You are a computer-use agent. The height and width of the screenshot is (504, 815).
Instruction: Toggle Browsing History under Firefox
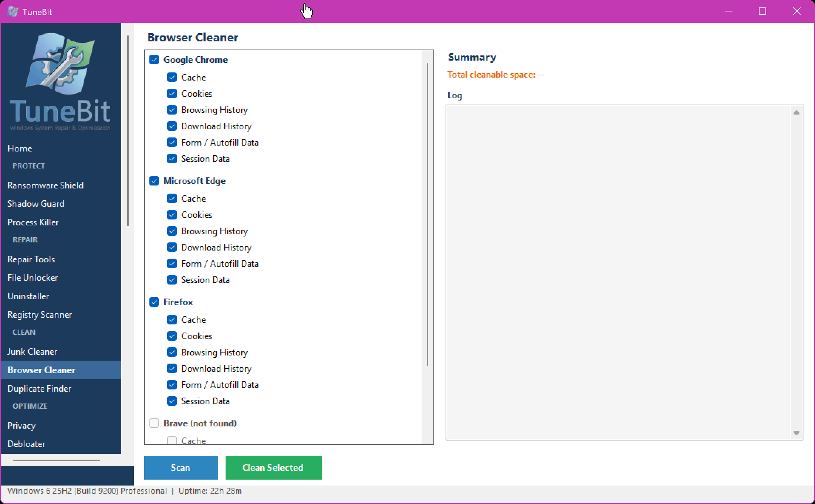pyautogui.click(x=172, y=352)
